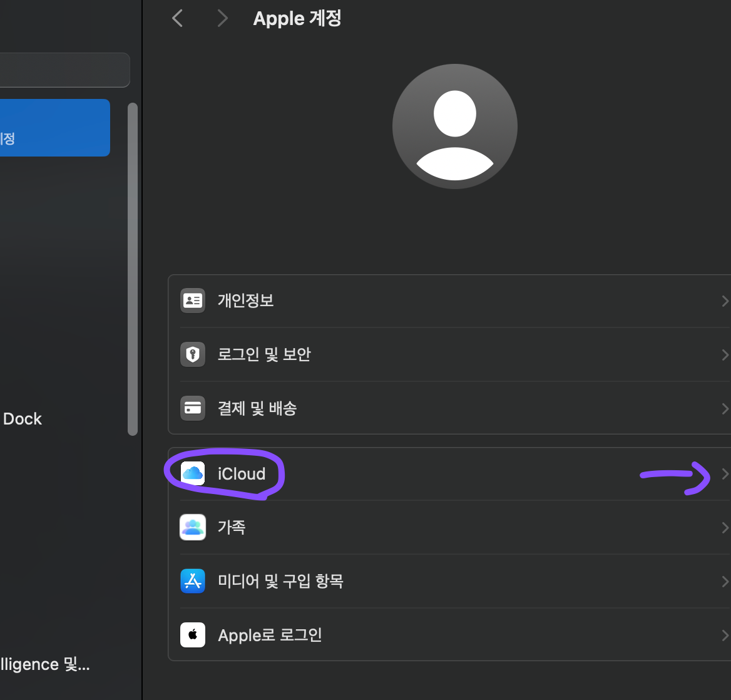Open the iCloud settings row

(449, 474)
